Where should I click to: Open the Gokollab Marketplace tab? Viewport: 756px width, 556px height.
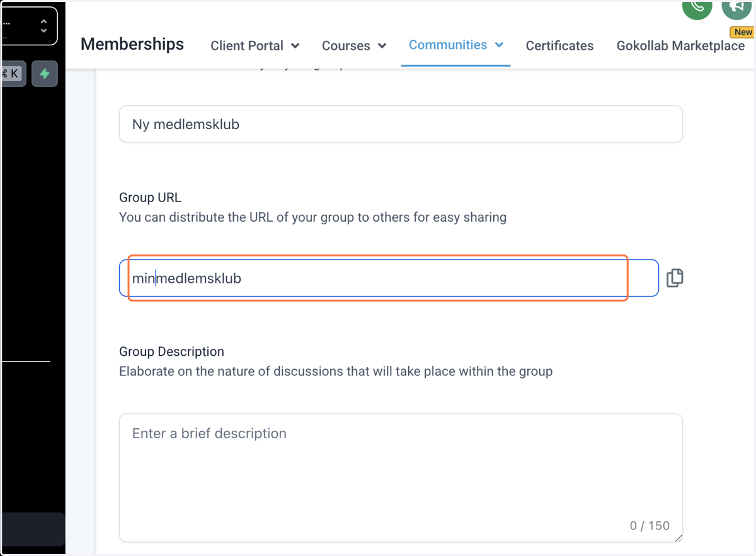click(x=680, y=46)
